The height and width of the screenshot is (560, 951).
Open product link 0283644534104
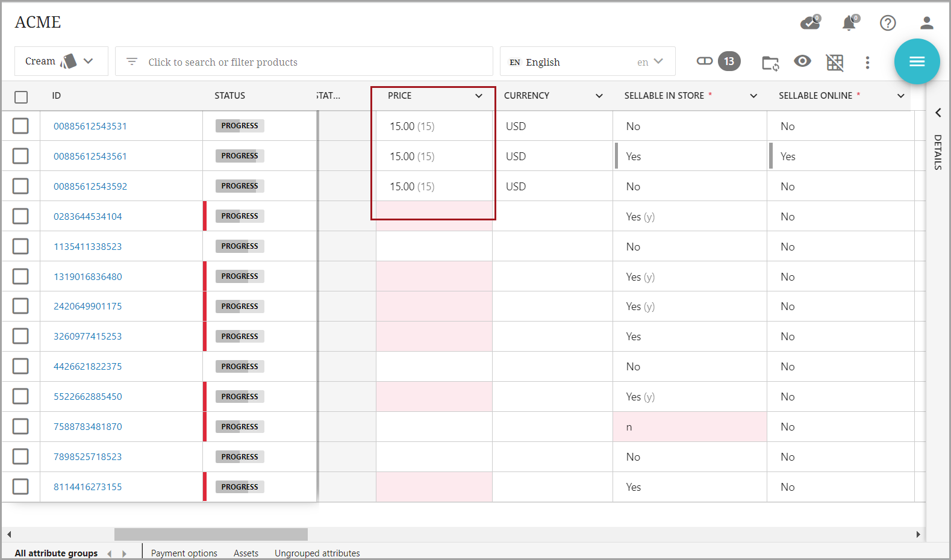[87, 216]
